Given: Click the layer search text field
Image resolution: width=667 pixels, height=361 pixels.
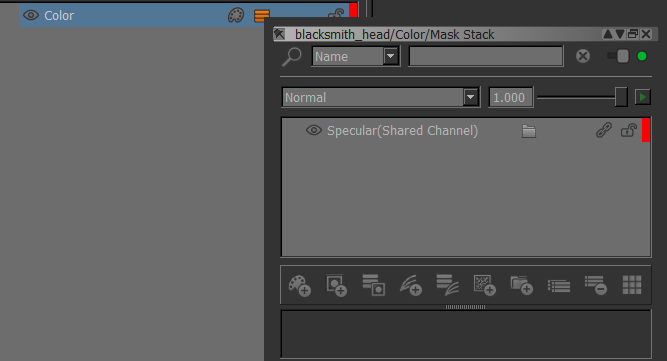Looking at the screenshot, I should [486, 56].
